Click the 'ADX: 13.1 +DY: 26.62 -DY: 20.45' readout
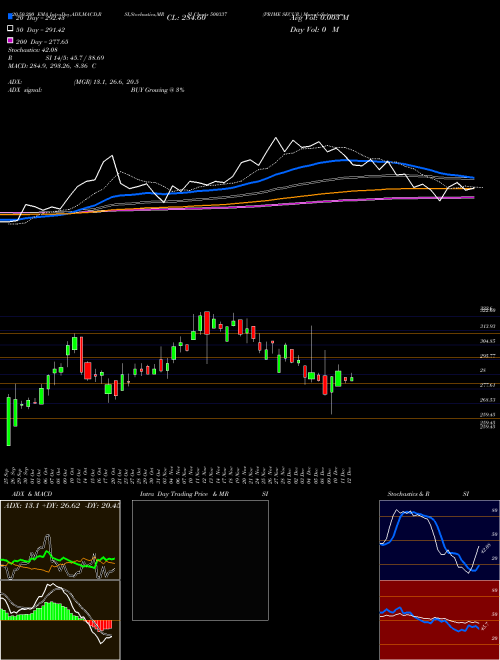 point(62,506)
